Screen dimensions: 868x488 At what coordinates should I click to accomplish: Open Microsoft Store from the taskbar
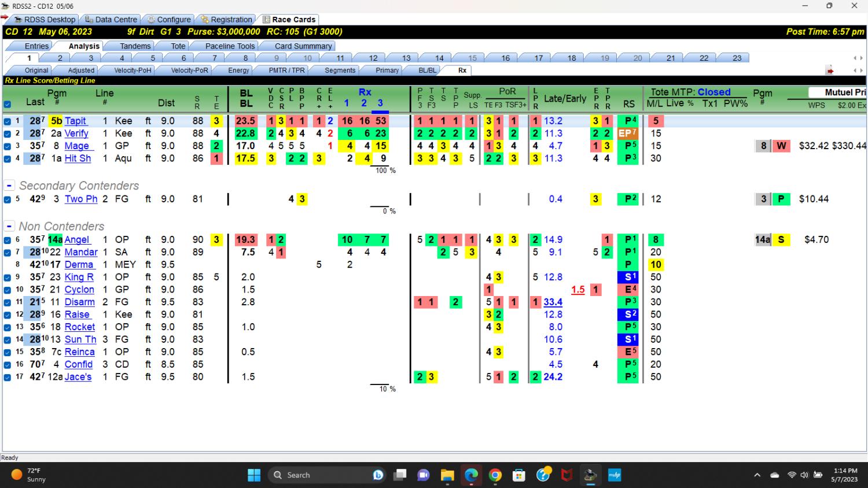[x=519, y=475]
